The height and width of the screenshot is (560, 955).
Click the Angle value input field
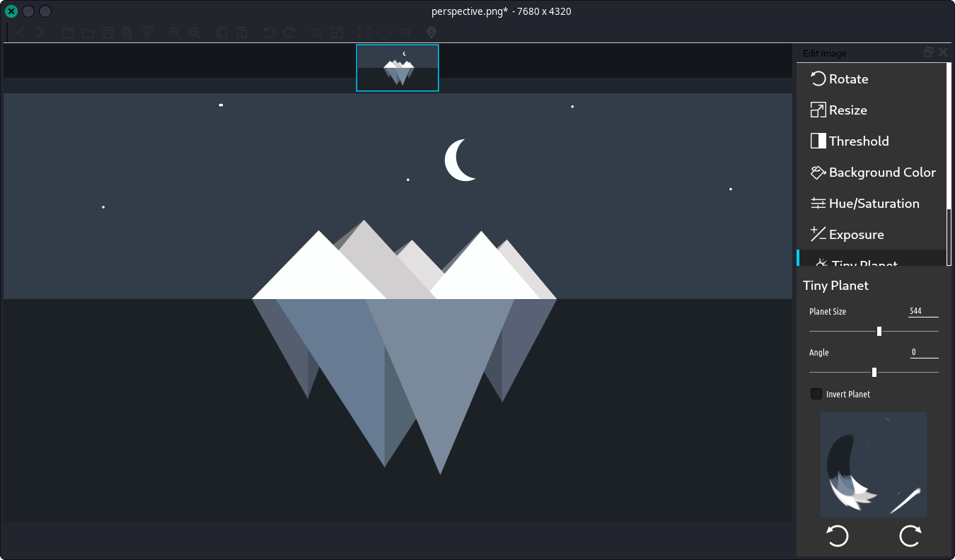click(x=924, y=352)
